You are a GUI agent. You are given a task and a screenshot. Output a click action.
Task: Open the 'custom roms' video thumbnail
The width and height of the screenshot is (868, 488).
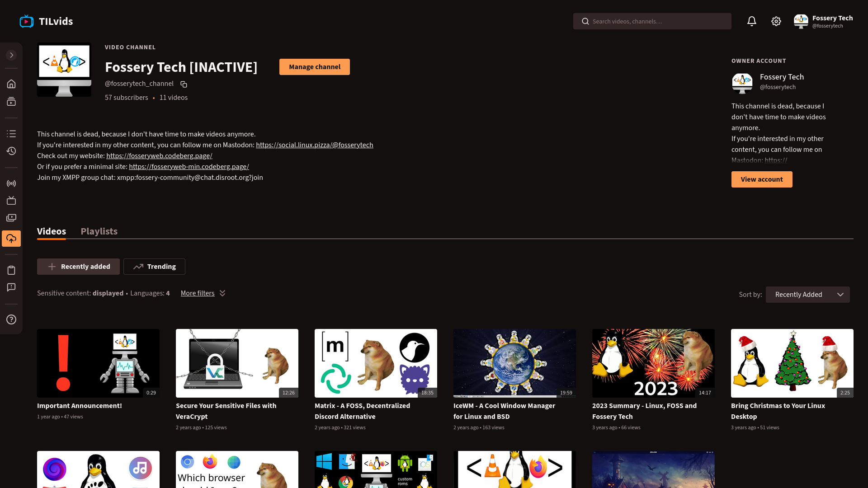376,469
